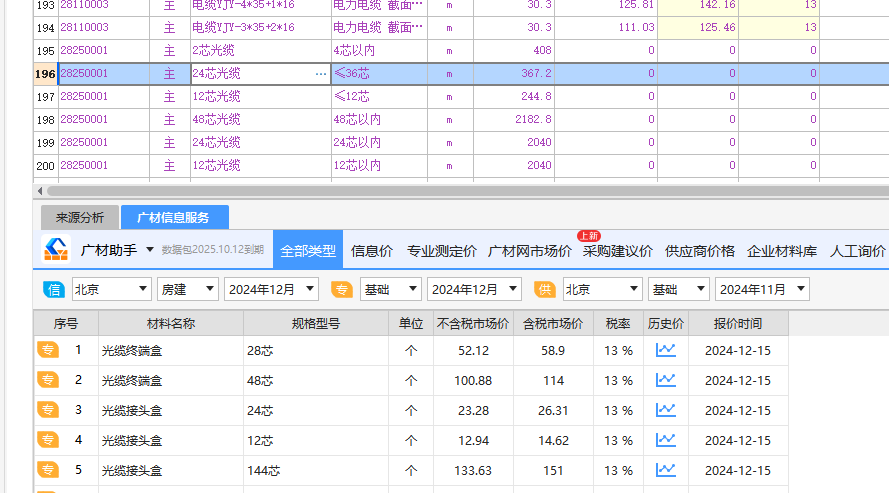Open history price chart for 光缆接头盒 24芯
Viewport: 889px width, 493px height.
[666, 410]
